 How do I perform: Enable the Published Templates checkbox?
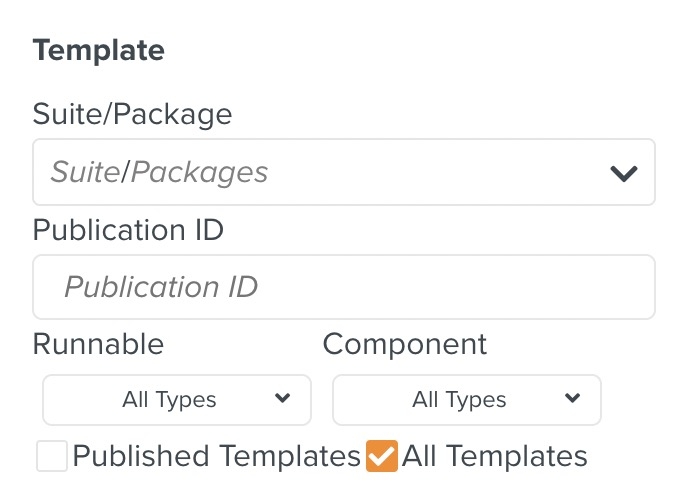click(52, 457)
